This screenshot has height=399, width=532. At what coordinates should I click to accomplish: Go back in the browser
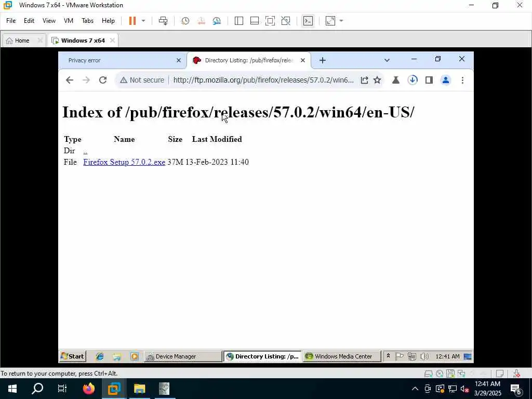tap(69, 80)
